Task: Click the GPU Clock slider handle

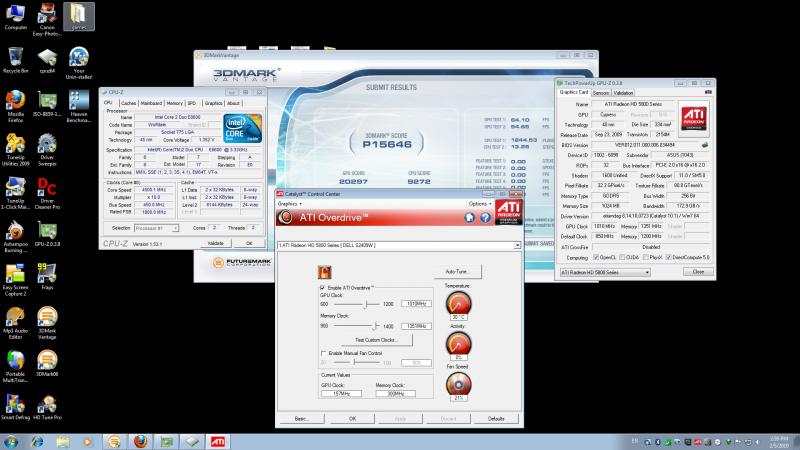Action: (365, 304)
